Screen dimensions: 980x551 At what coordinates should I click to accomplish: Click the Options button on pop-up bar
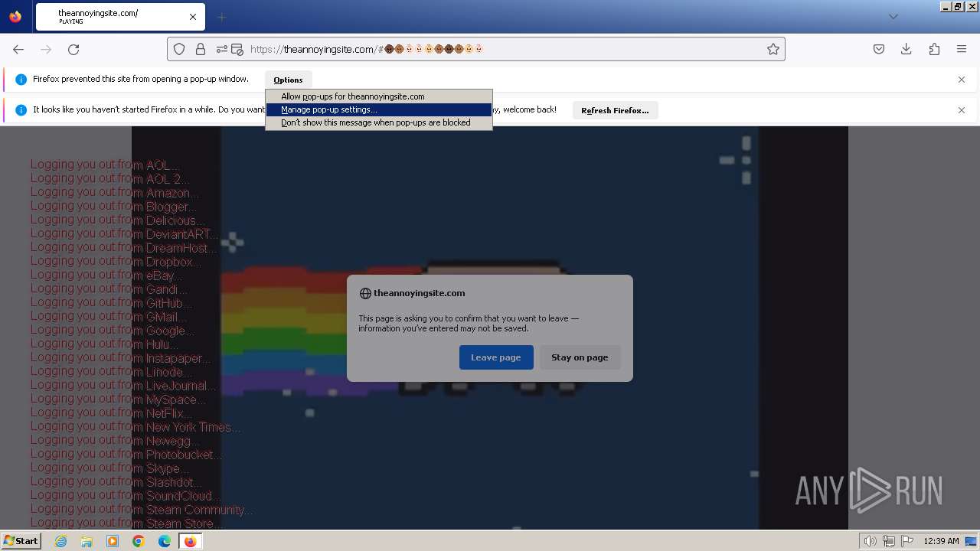[x=288, y=80]
